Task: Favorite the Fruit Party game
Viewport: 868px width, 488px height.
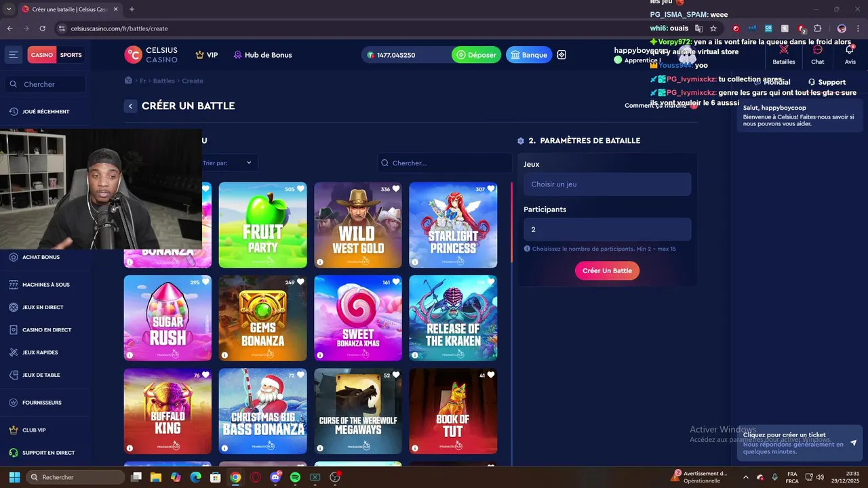Action: [x=300, y=189]
